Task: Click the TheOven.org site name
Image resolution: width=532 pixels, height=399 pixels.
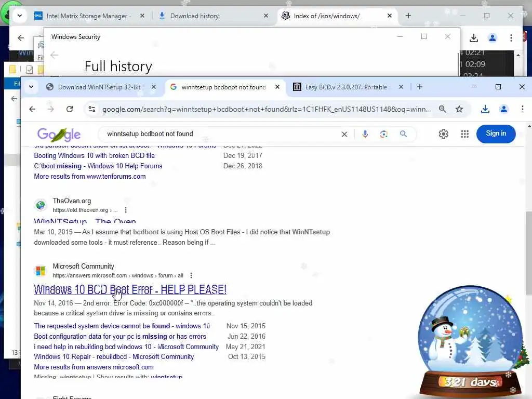Action: [x=72, y=201]
